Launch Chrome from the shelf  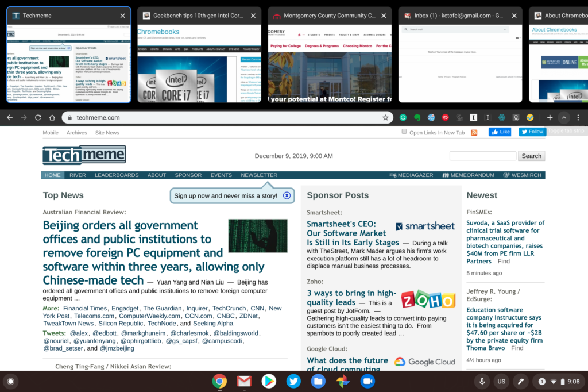coord(219,382)
